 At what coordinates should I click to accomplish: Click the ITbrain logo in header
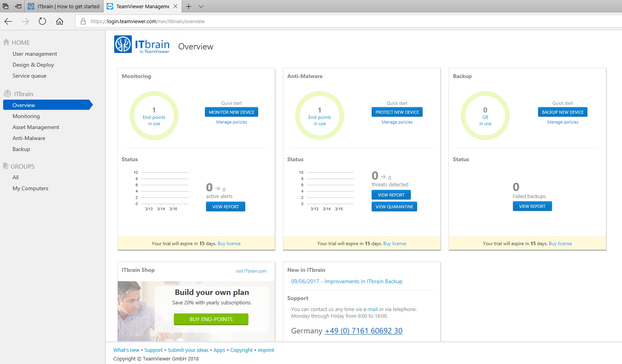coord(142,44)
